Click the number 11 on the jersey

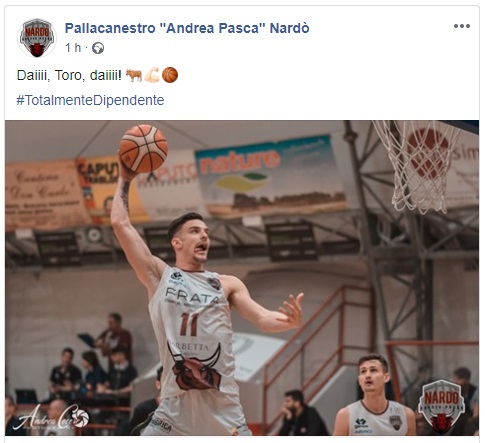tap(189, 324)
